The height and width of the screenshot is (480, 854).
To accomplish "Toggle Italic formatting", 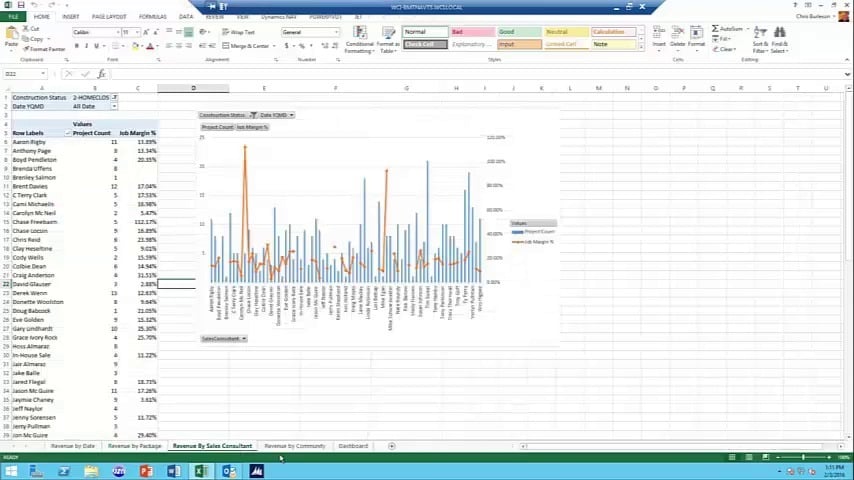I will (x=86, y=46).
